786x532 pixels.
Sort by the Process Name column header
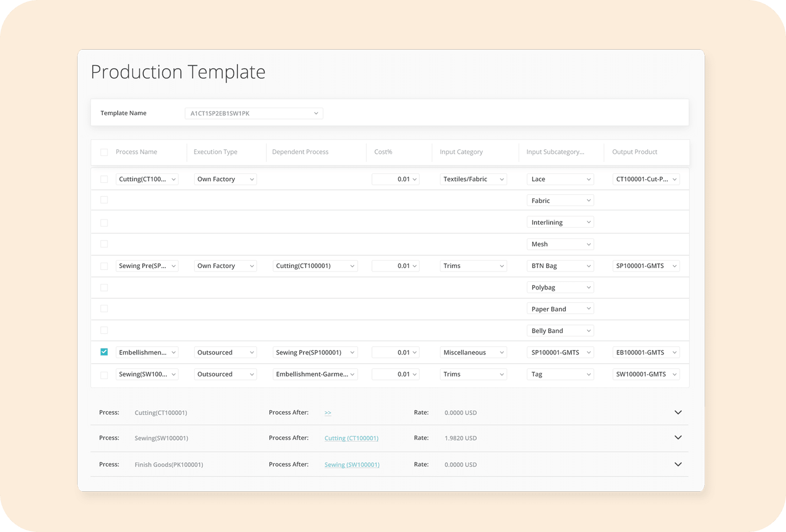click(136, 152)
